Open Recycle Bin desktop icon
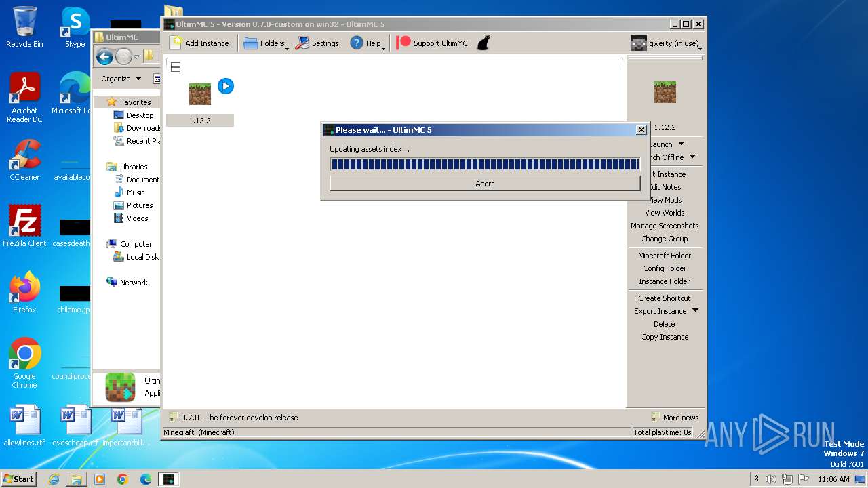Image resolution: width=868 pixels, height=488 pixels. [x=24, y=27]
